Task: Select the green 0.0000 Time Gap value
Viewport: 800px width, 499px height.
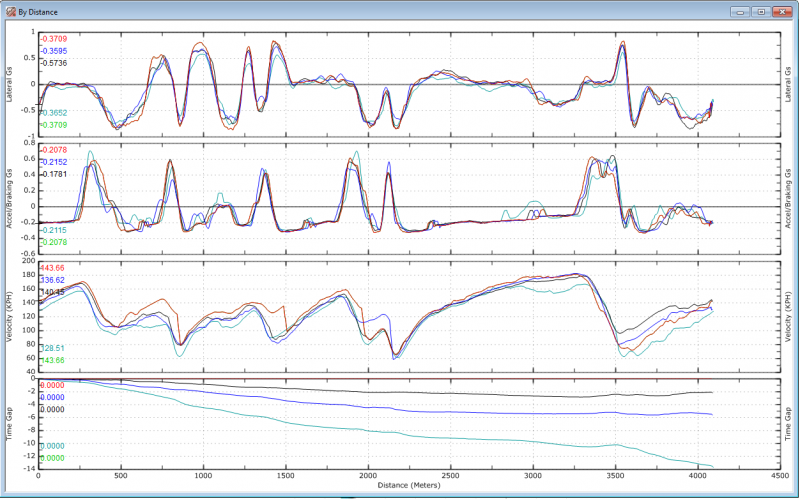Action: 53,458
